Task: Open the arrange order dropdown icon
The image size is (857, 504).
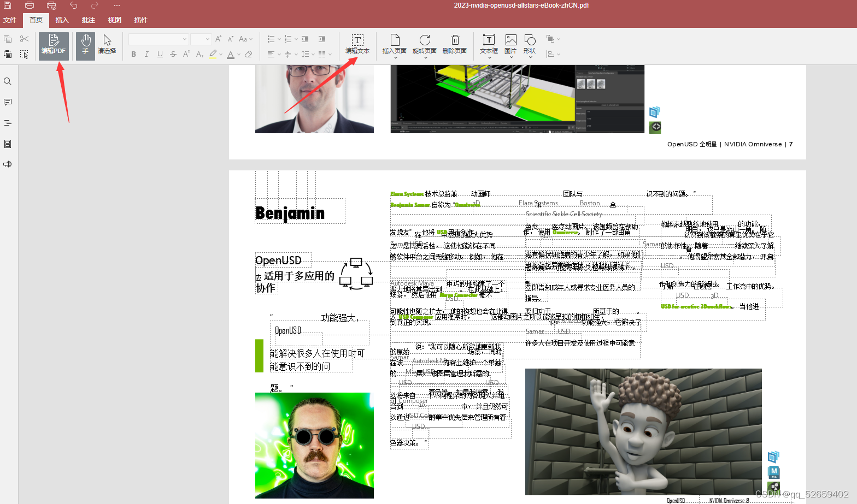Action: coord(553,39)
